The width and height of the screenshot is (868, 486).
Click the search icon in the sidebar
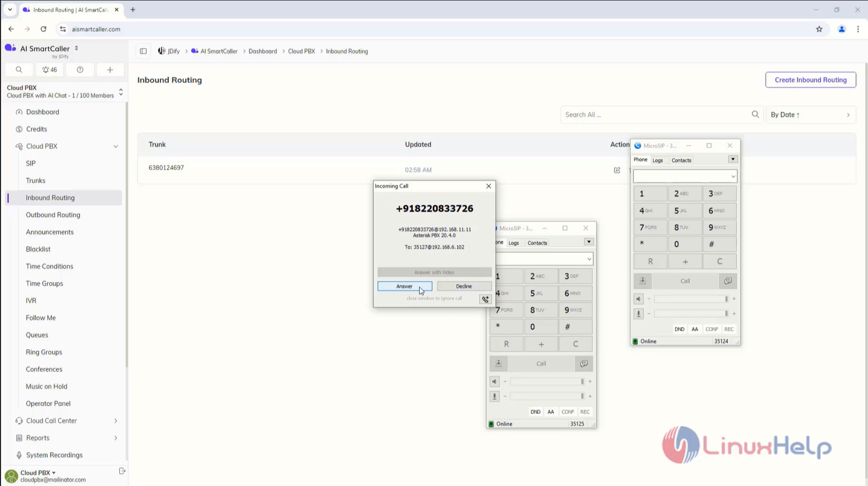(19, 70)
